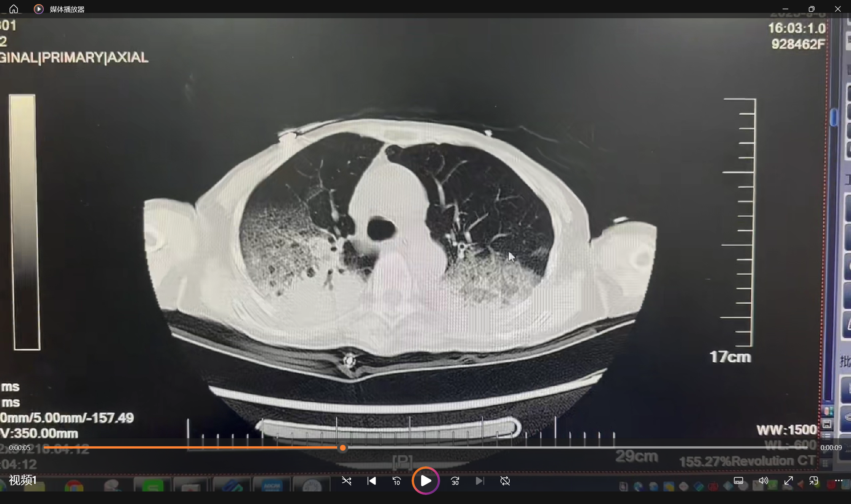Click the 视频1 video title
Viewport: 851px width, 504px height.
tap(22, 480)
